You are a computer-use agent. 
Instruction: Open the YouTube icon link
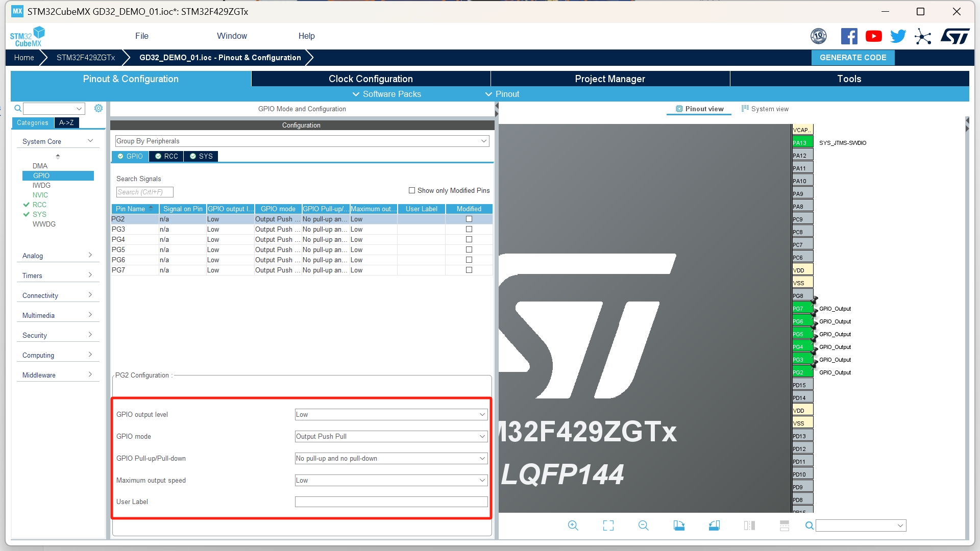(x=874, y=36)
